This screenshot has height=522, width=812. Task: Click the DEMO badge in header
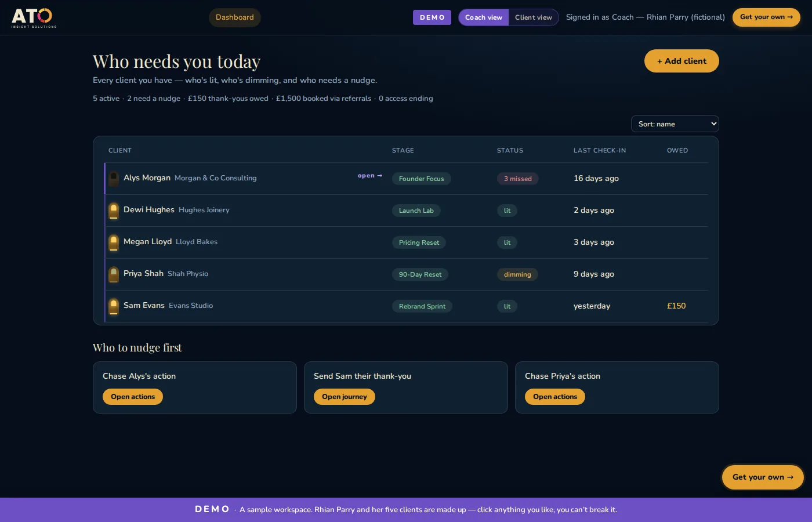pyautogui.click(x=432, y=17)
